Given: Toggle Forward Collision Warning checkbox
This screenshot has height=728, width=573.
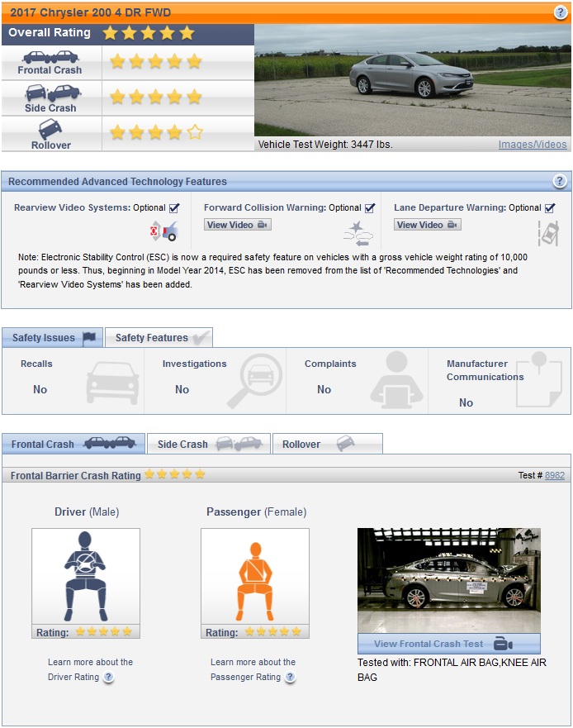Looking at the screenshot, I should [x=370, y=208].
